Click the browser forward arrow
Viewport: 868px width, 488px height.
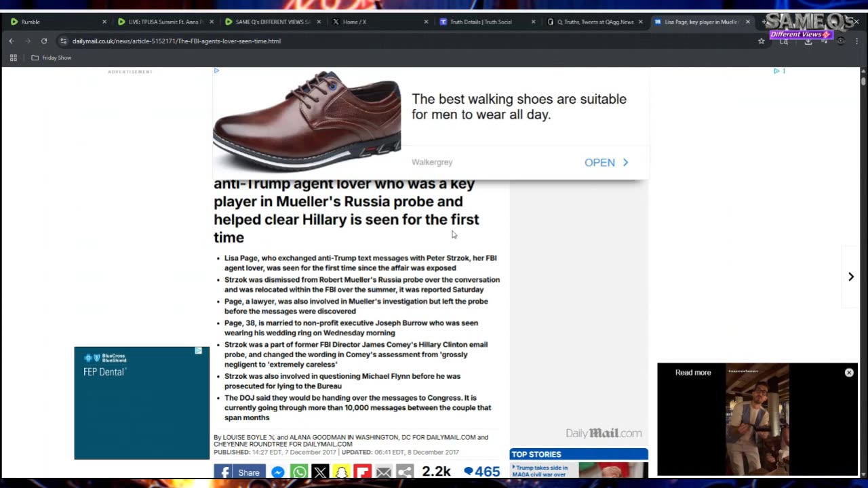point(28,41)
